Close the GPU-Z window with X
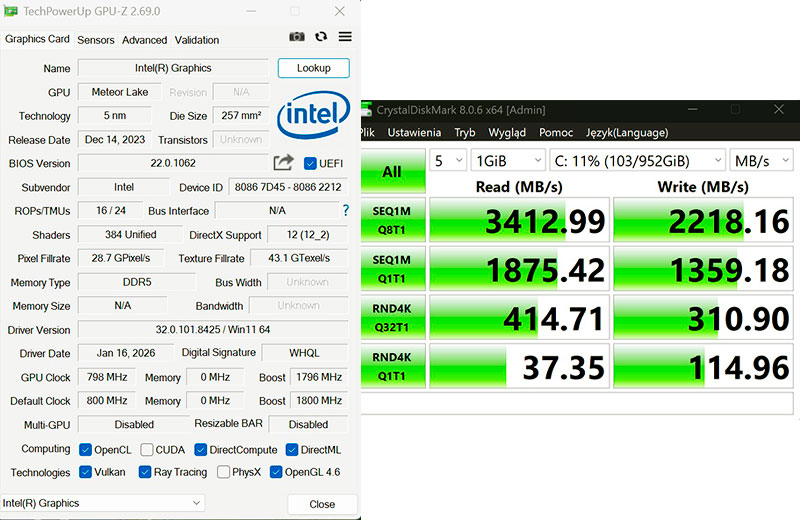The image size is (800, 520). click(x=340, y=11)
